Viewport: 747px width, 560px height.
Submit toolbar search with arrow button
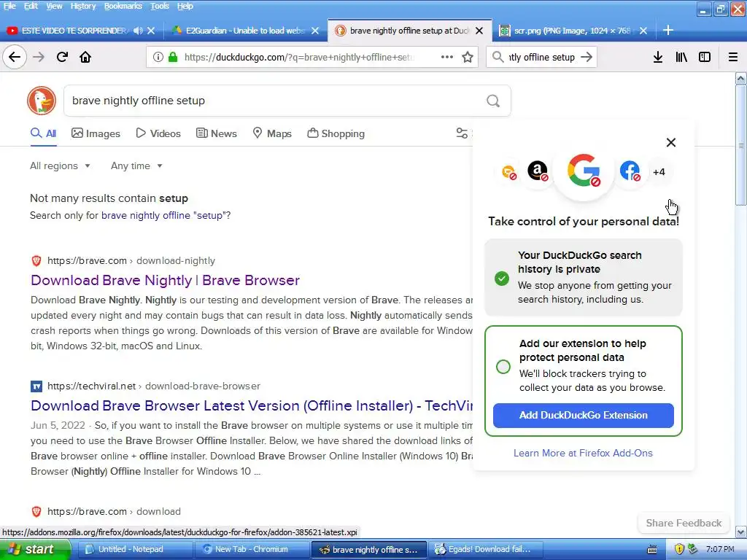click(x=587, y=57)
